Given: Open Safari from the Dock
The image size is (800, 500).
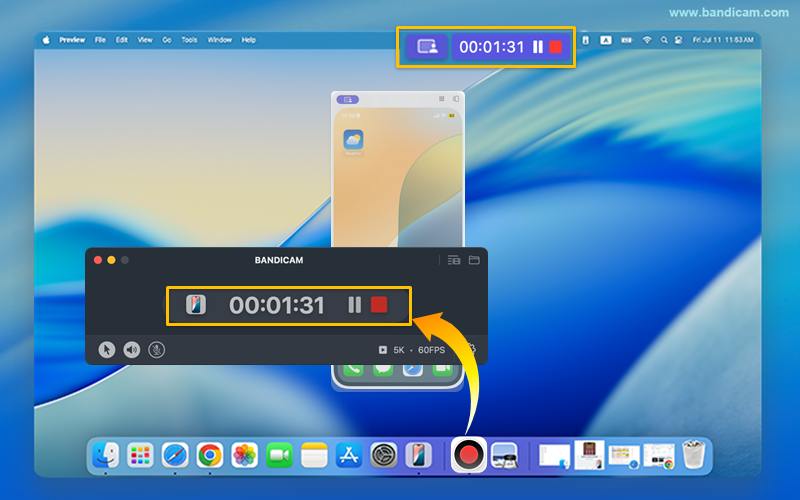Looking at the screenshot, I should pos(175,455).
